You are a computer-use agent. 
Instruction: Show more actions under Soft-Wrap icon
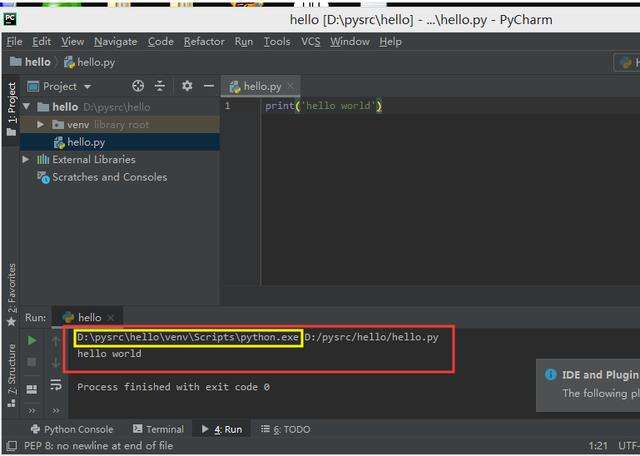coord(56,411)
